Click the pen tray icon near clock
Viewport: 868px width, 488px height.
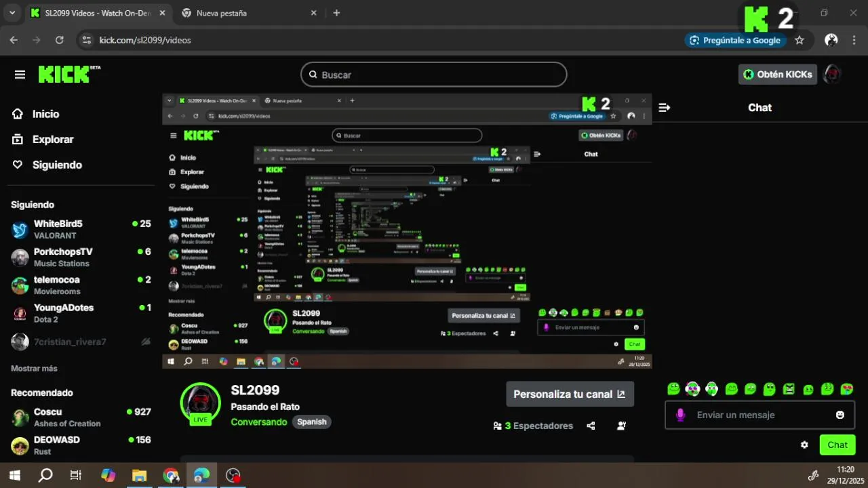pos(813,475)
